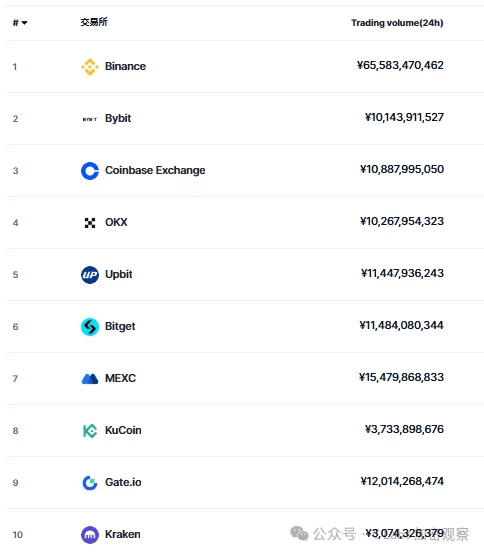Image resolution: width=484 pixels, height=553 pixels.
Task: Click the Kraken logo icon
Action: 90,535
